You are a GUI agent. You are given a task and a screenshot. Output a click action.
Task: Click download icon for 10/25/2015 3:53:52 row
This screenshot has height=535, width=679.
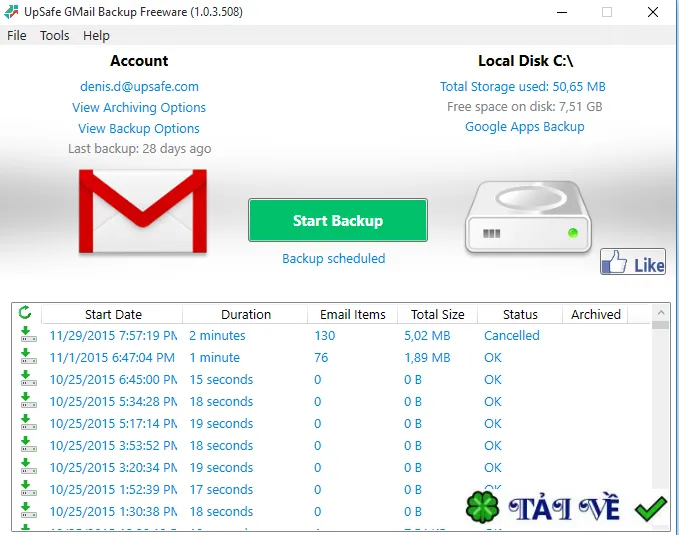click(x=29, y=444)
